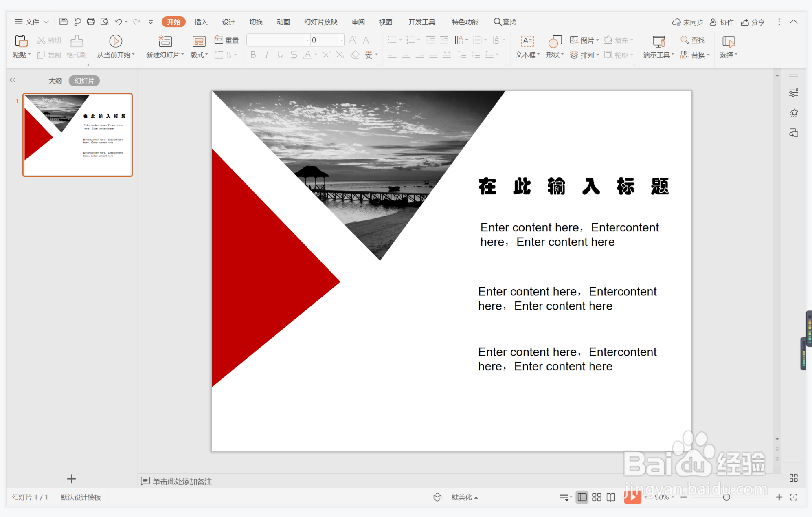Select slide 1 thumbnail
The image size is (812, 517).
pyautogui.click(x=77, y=135)
